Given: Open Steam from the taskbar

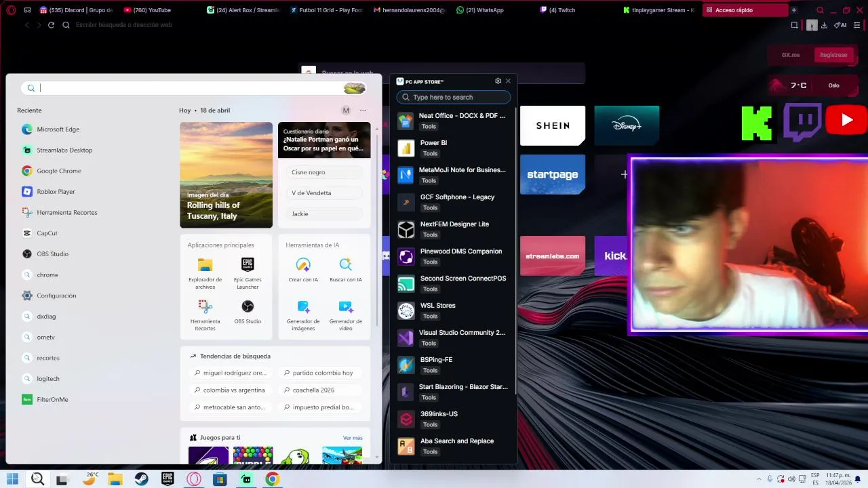Looking at the screenshot, I should tap(142, 479).
